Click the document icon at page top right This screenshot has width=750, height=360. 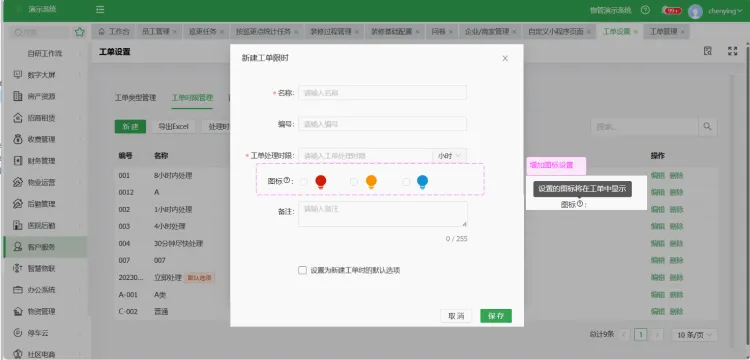click(x=708, y=51)
